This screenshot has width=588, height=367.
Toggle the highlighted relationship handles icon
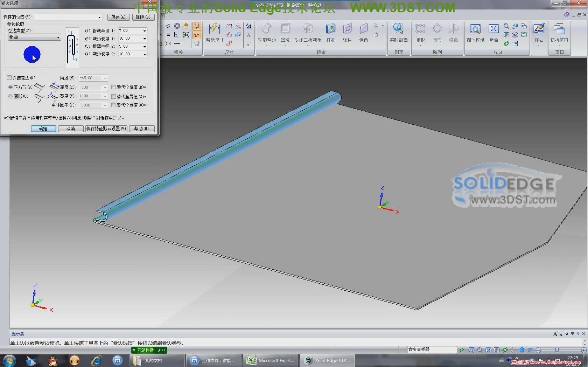pos(197,35)
